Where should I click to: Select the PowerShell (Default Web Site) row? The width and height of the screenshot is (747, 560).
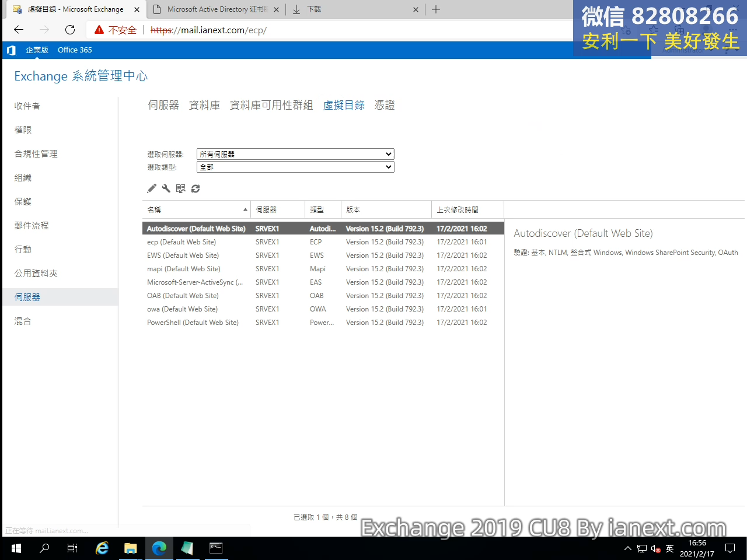click(323, 323)
